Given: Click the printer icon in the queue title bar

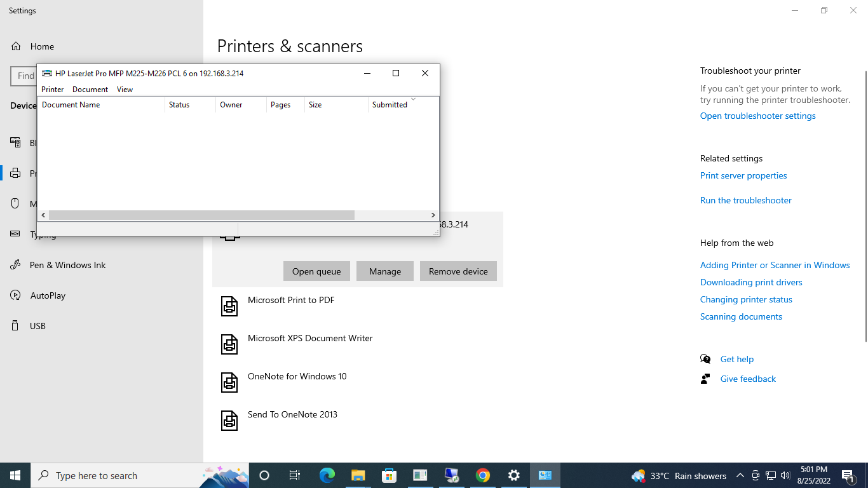Looking at the screenshot, I should coord(47,73).
